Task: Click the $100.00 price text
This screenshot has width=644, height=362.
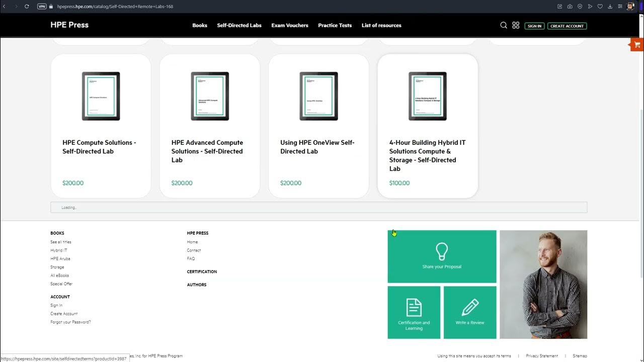Action: 399,183
